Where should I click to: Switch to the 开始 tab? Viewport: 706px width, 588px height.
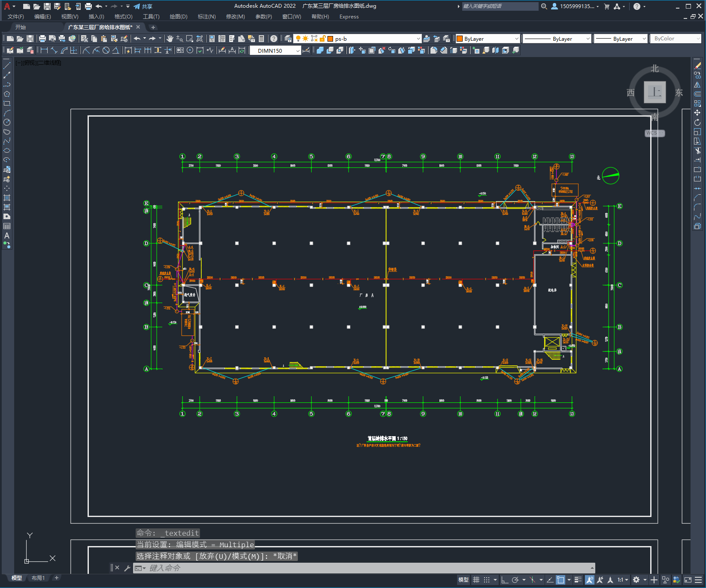click(21, 27)
